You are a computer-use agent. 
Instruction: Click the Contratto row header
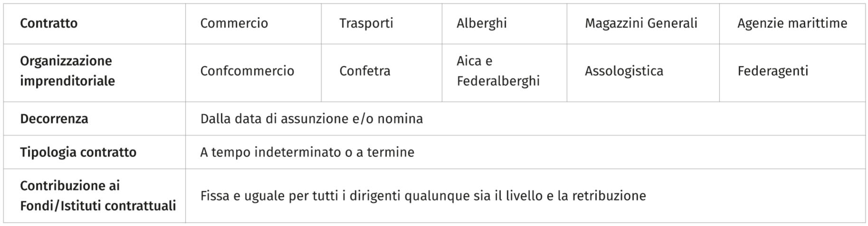click(x=49, y=23)
